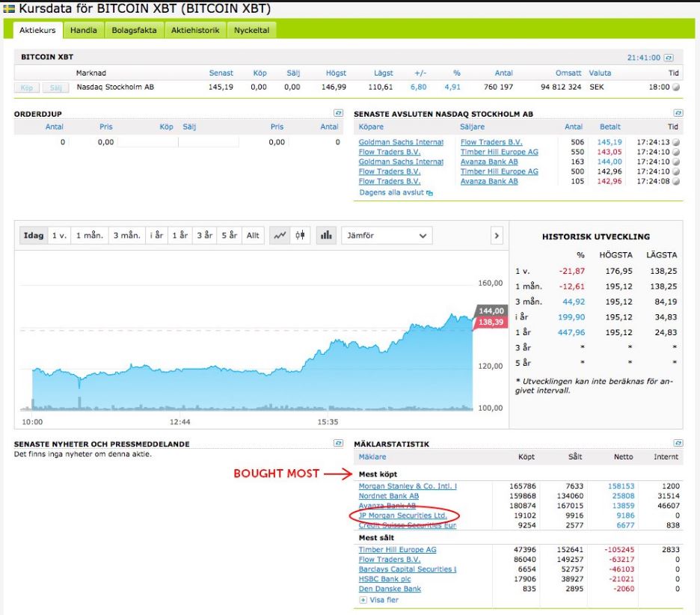Refresh the Orderdjup panel
The image size is (700, 615).
338,114
